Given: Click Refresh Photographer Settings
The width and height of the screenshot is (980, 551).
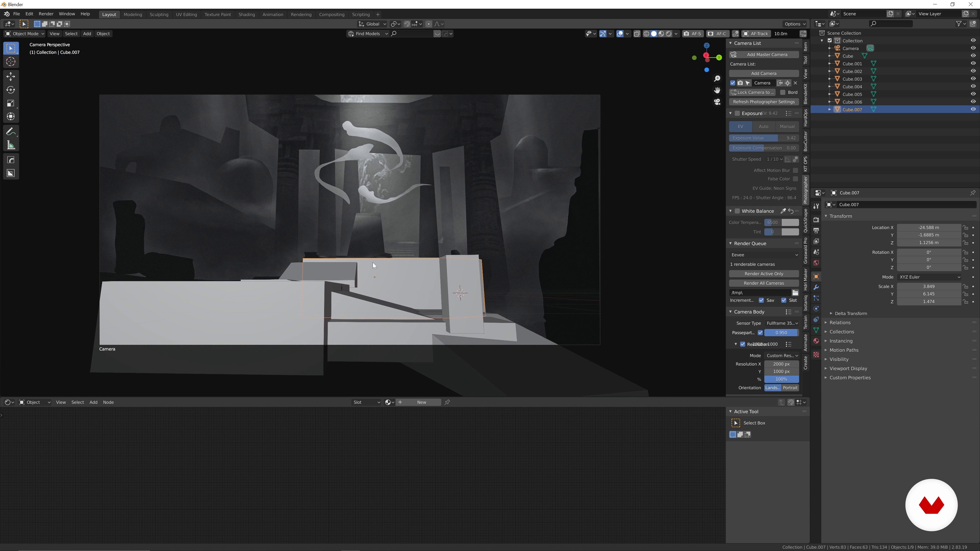Looking at the screenshot, I should click(764, 102).
